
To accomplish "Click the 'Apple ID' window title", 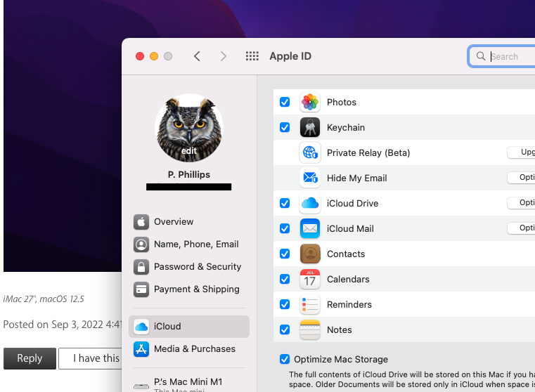I will pyautogui.click(x=290, y=56).
